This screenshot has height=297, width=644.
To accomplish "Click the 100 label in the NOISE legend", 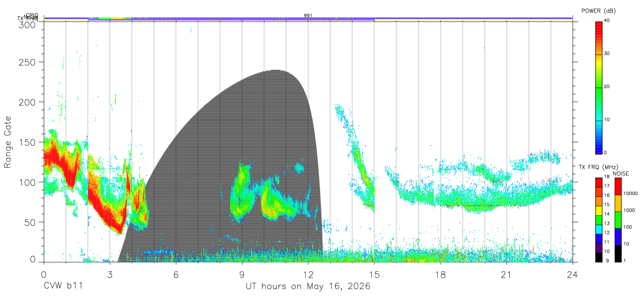I will (628, 227).
